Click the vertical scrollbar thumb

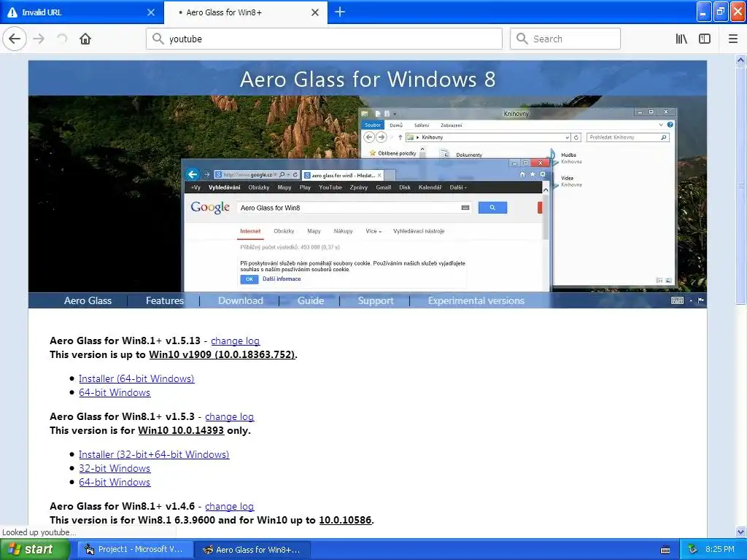741,184
